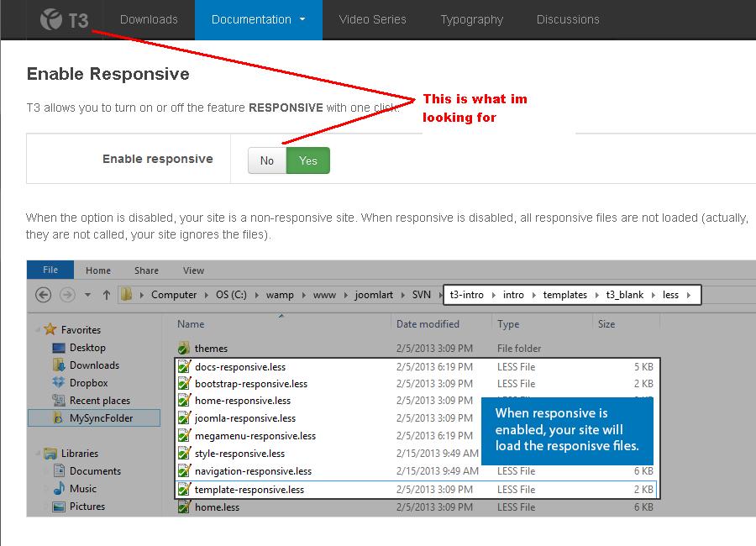Open the recent locations dropdown arrow
The width and height of the screenshot is (756, 546).
(87, 295)
